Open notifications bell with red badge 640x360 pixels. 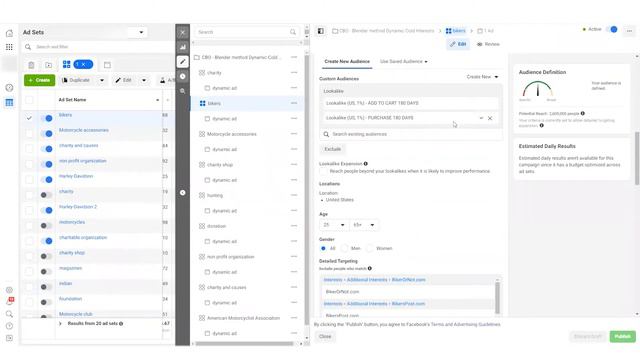point(9,302)
